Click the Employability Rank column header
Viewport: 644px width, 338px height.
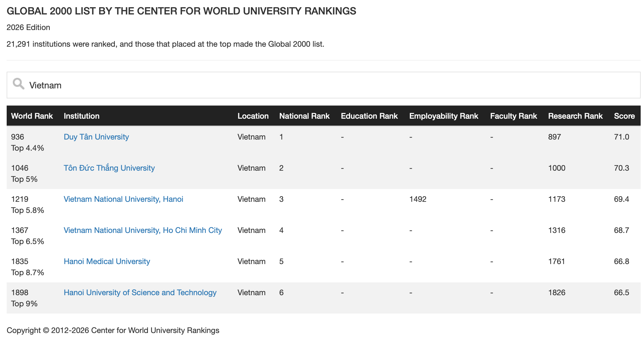point(444,116)
